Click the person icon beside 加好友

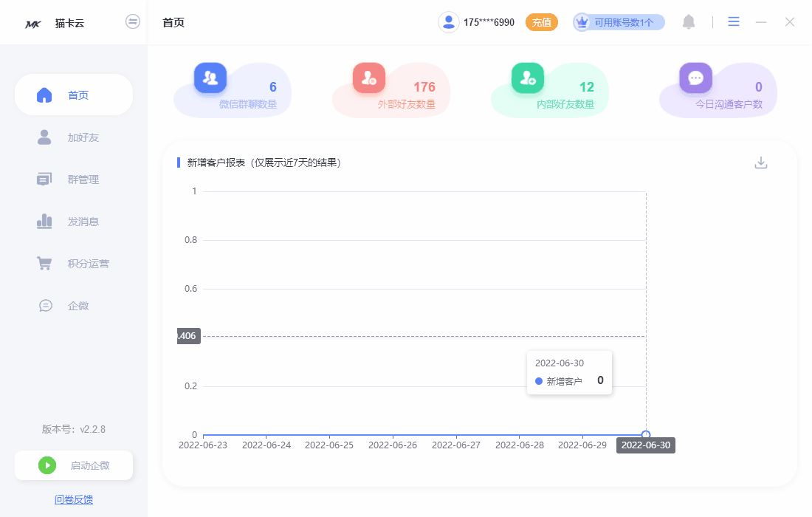[x=44, y=137]
